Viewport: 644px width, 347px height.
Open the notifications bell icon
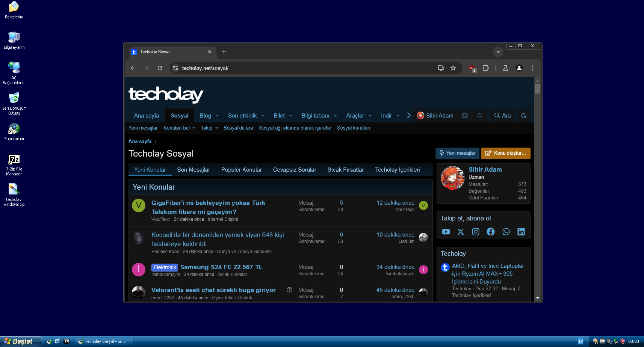tap(479, 116)
